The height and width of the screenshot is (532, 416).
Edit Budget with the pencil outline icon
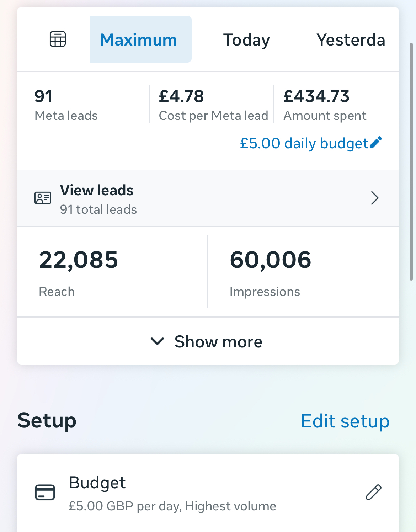tap(374, 492)
